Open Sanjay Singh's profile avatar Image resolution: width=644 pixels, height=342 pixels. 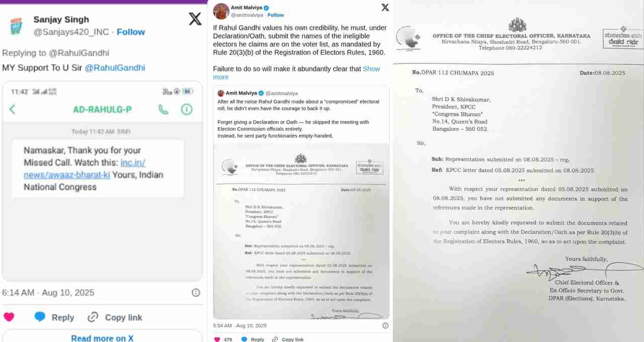pos(16,26)
